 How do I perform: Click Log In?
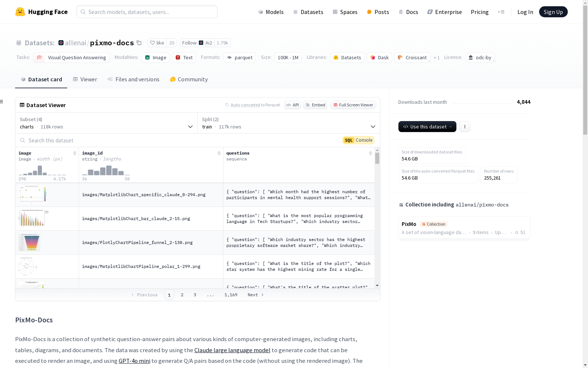(x=525, y=12)
